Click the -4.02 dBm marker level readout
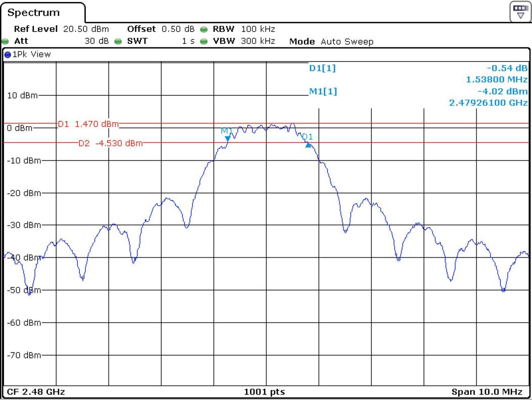Screen dimensions: 532x414 503,91
